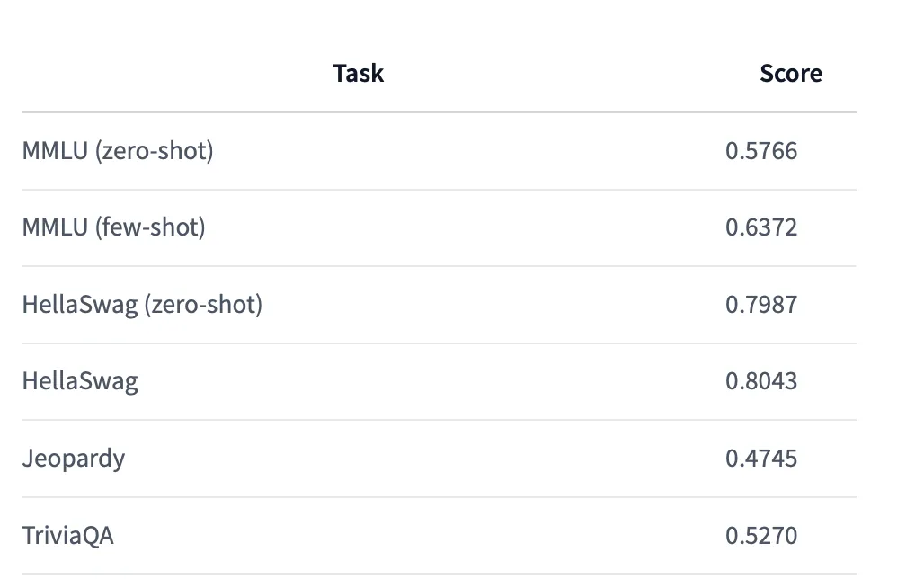924x588 pixels.
Task: Click the score value 0.5766
Action: coord(761,151)
